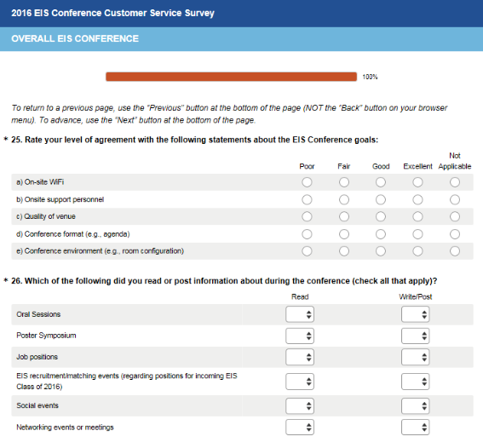483x448 pixels.
Task: Select Not Applicable for Conference environment
Action: 455,251
